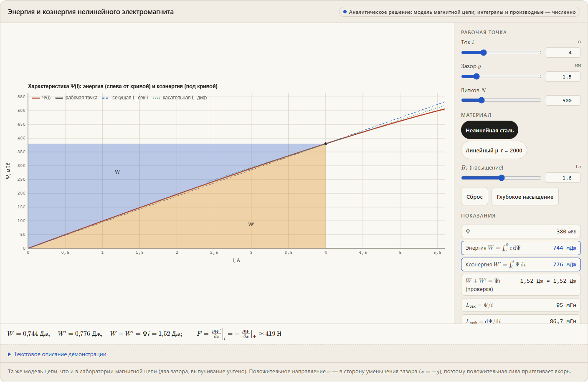Viewport: 588px width, 382px height.
Task: Click the ПОКАЗАНИЯ section heading
Action: [x=478, y=216]
